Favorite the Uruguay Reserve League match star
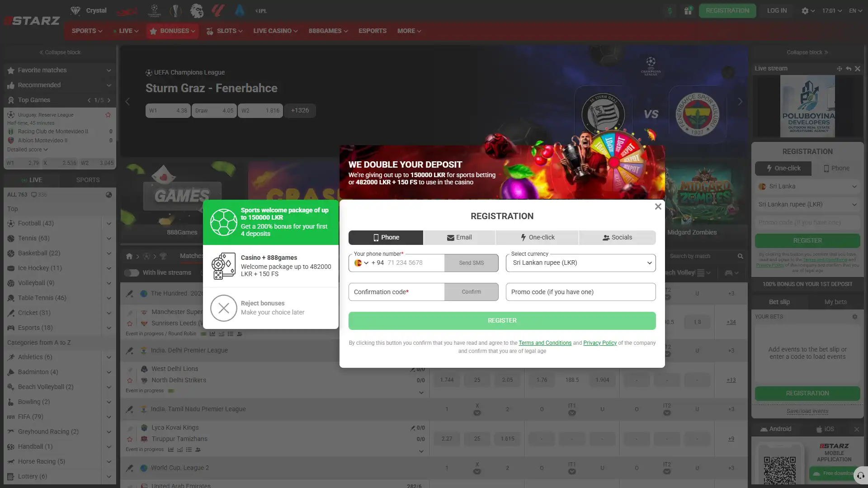Image resolution: width=868 pixels, height=488 pixels. 108,115
